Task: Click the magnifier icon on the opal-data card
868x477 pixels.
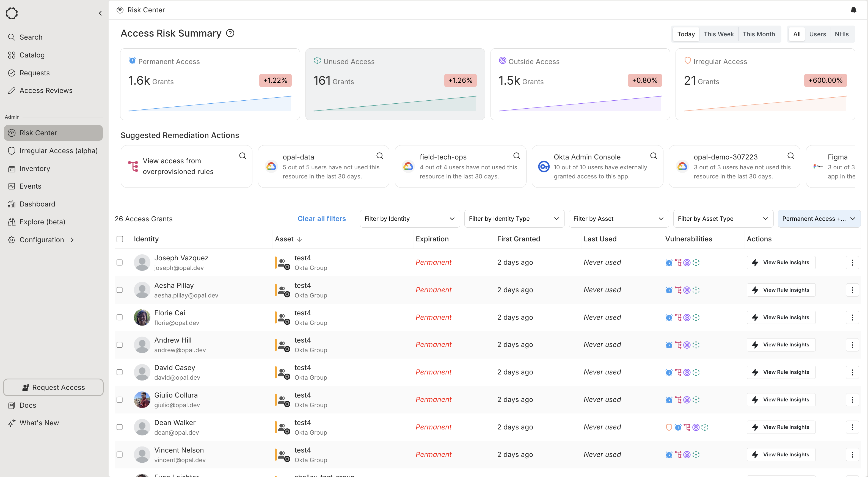Action: click(379, 156)
